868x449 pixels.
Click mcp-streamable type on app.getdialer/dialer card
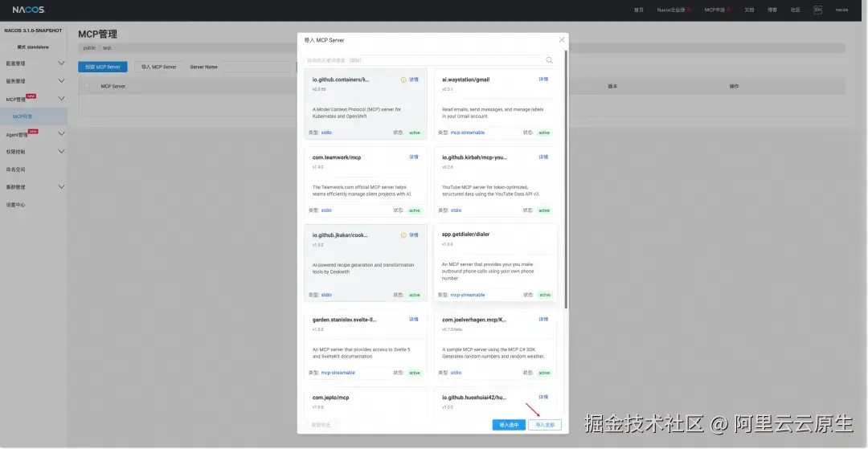point(468,295)
